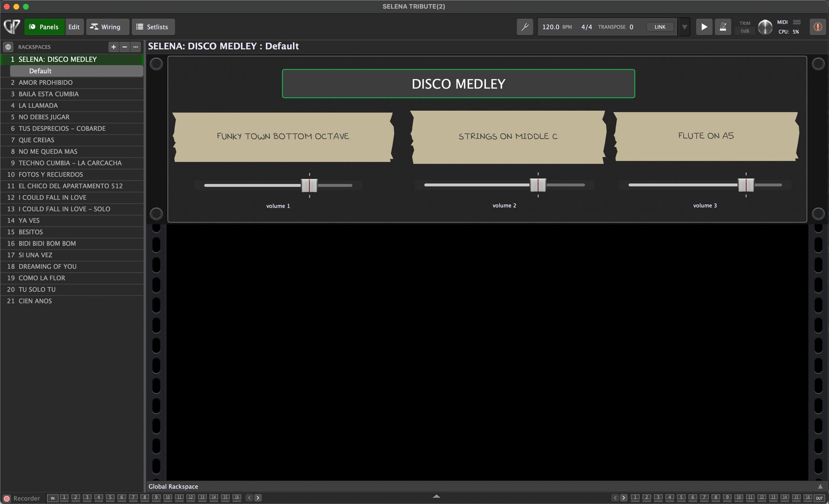This screenshot has height=504, width=829.
Task: Switch to Edit mode
Action: tap(74, 27)
